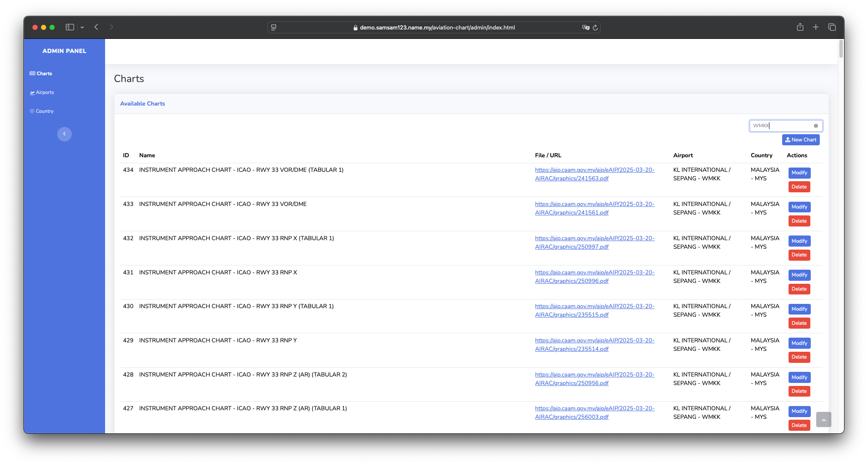Clear the WMKK search field

[x=816, y=126]
